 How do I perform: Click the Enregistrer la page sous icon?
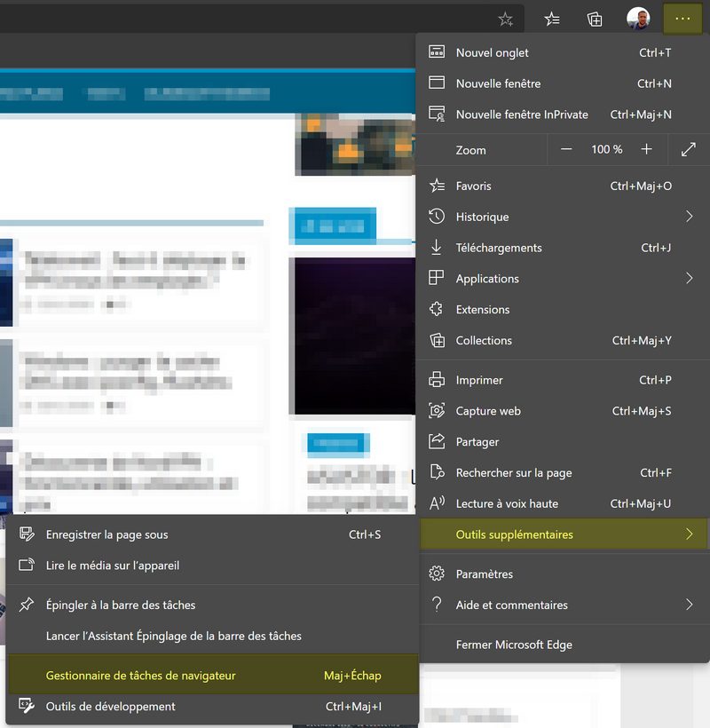tap(27, 534)
